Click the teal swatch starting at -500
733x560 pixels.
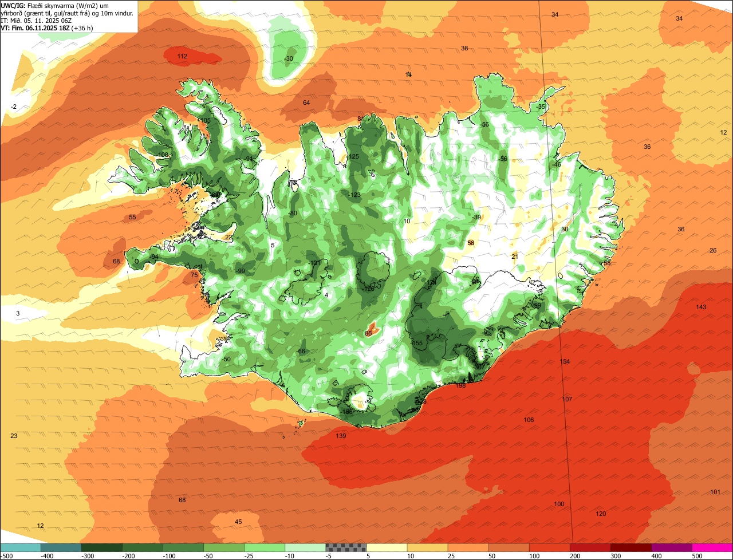coord(20,547)
